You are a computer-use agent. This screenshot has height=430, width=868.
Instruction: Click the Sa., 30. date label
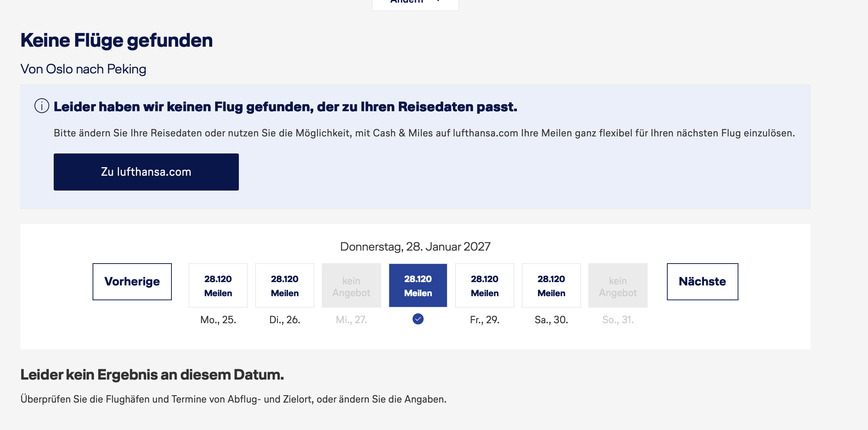(x=551, y=320)
